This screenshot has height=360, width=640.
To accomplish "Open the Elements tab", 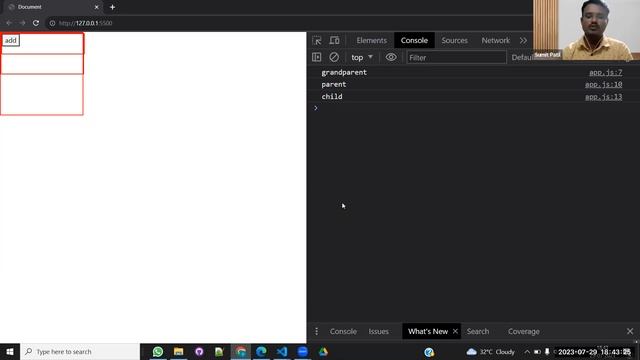I will click(x=371, y=40).
